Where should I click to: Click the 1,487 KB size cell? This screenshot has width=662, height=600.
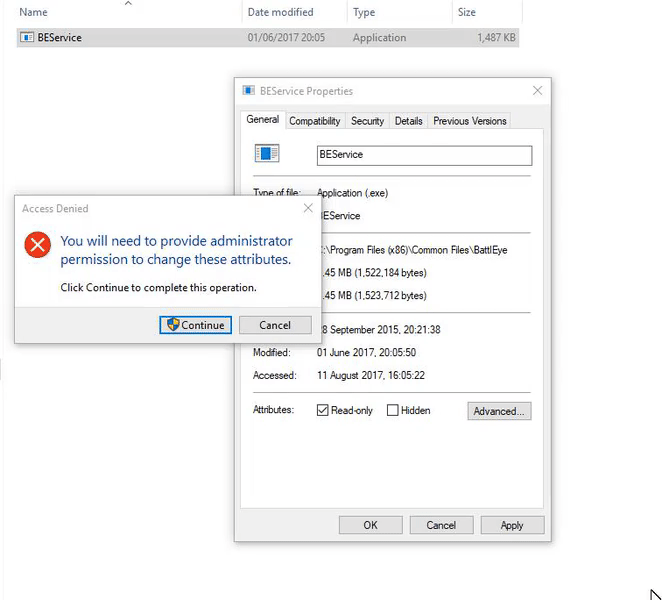click(496, 37)
